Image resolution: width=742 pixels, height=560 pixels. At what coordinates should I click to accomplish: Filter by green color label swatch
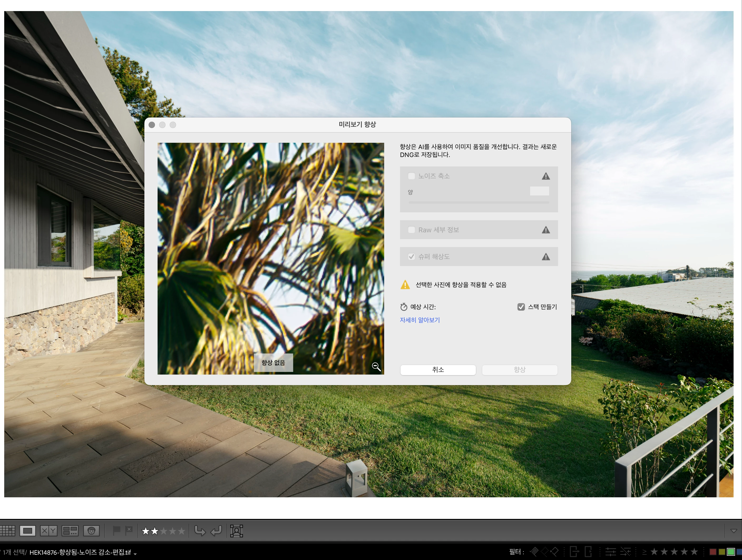point(731,552)
